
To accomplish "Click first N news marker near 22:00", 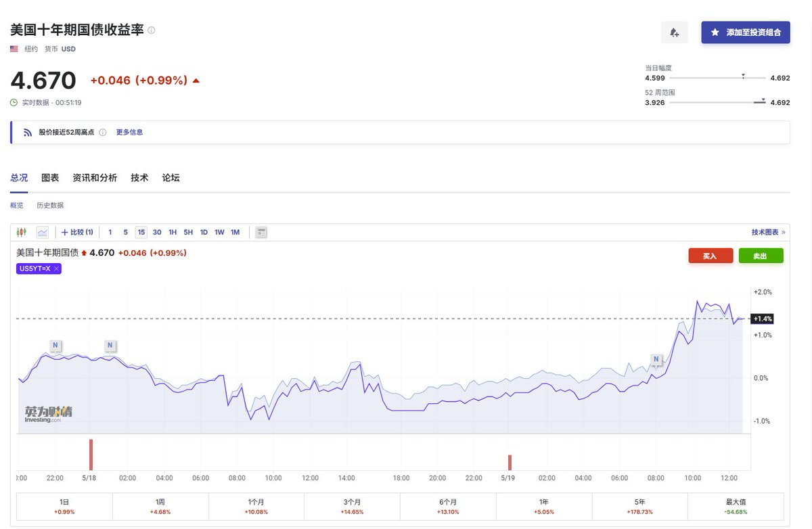I will [55, 346].
